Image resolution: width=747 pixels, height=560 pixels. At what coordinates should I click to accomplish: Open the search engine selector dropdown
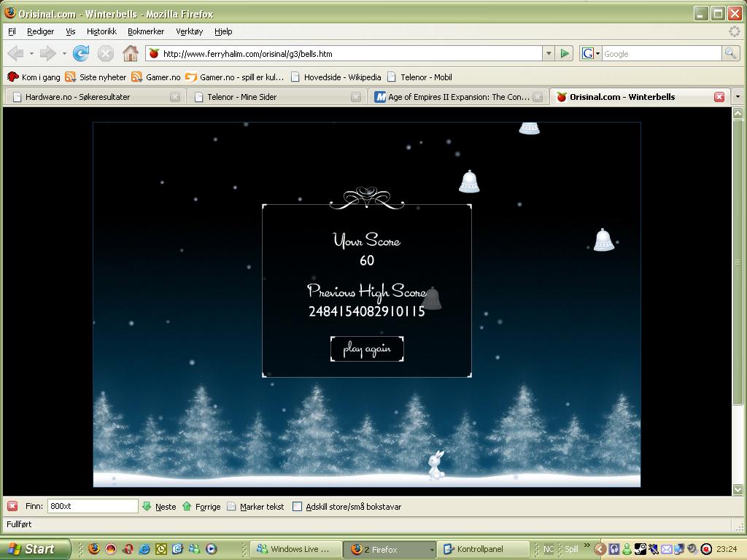[597, 54]
